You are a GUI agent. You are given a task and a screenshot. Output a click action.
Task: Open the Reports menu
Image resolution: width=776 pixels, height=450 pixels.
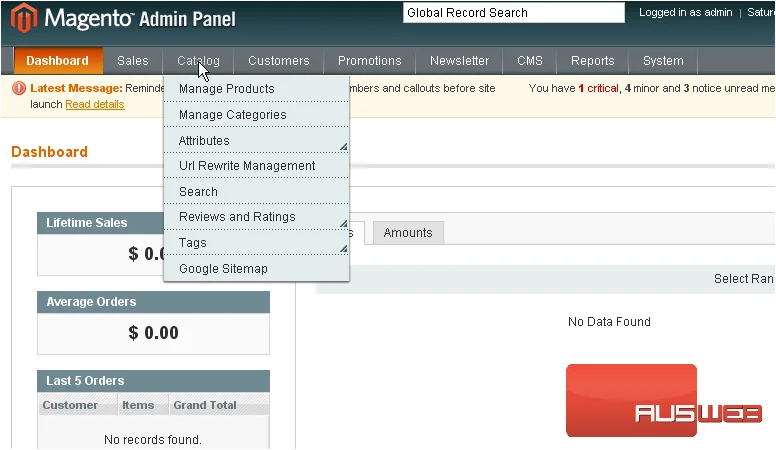(592, 61)
